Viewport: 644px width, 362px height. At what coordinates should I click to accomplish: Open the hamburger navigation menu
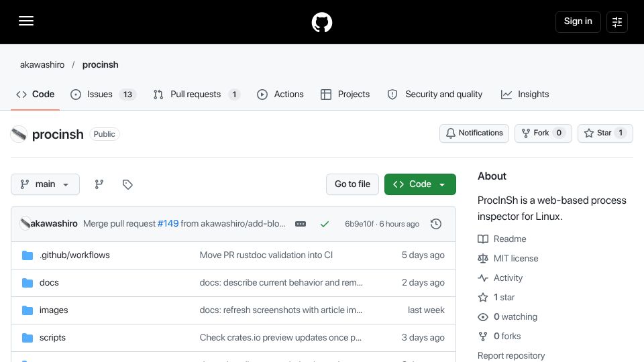point(26,21)
